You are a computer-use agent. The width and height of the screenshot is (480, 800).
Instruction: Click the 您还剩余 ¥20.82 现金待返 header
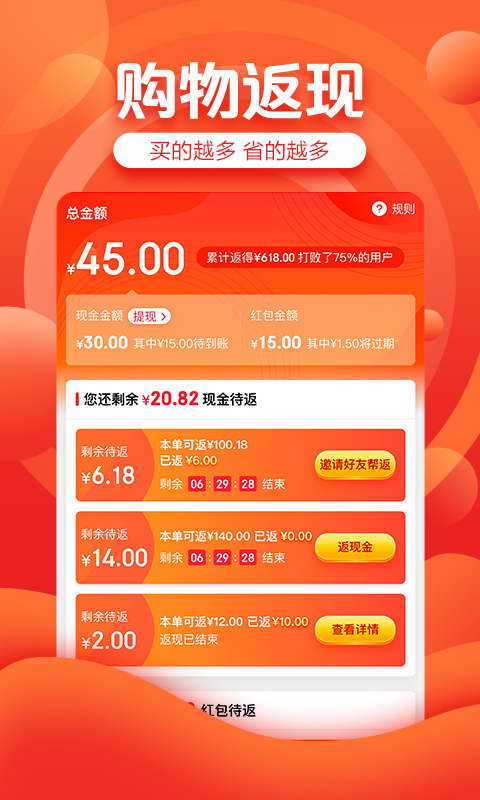click(x=166, y=399)
